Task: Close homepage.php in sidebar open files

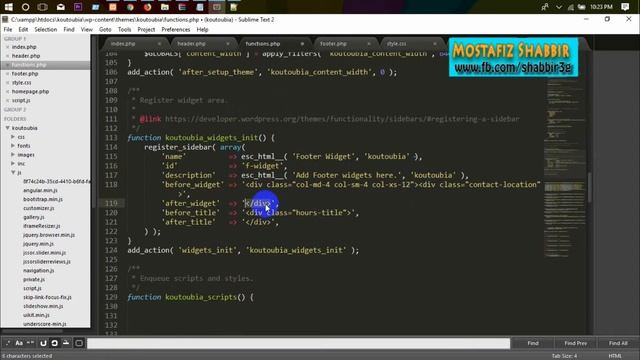Action: (7, 91)
